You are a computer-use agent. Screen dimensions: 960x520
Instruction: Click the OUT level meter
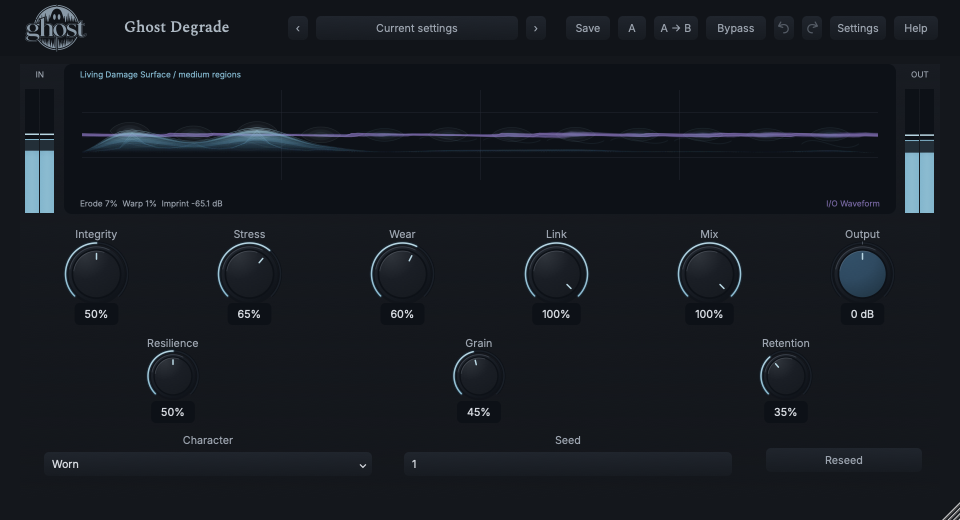point(920,151)
